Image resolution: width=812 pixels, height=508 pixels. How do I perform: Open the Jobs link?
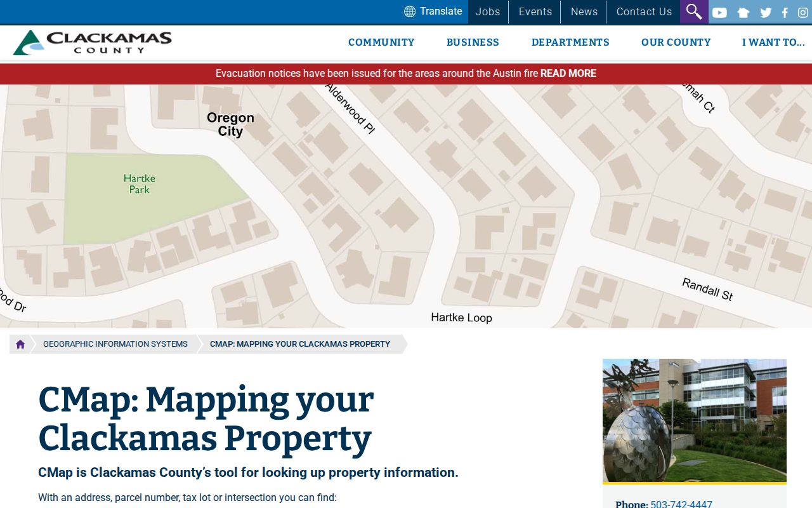[488, 11]
